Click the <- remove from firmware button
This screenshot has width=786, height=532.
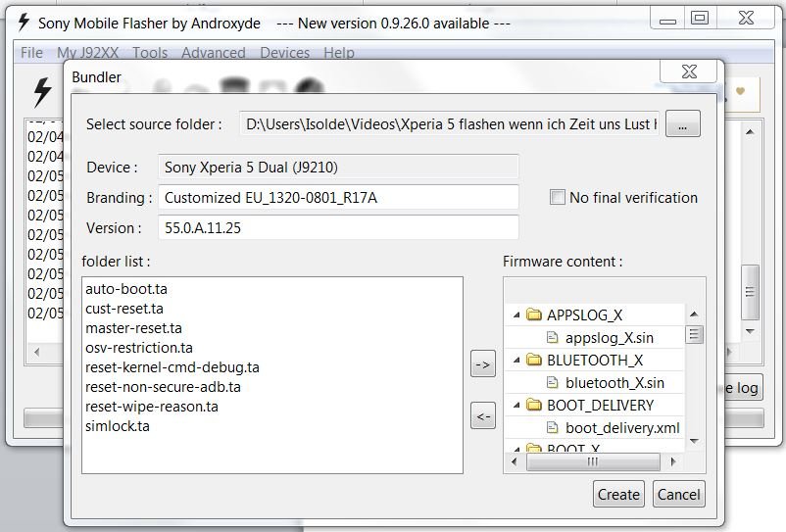[483, 415]
